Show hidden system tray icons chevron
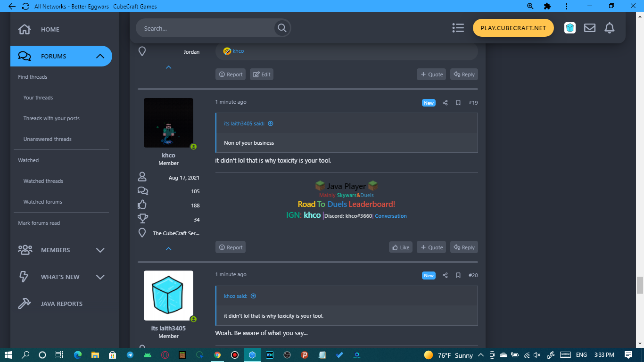644x362 pixels. [481, 355]
